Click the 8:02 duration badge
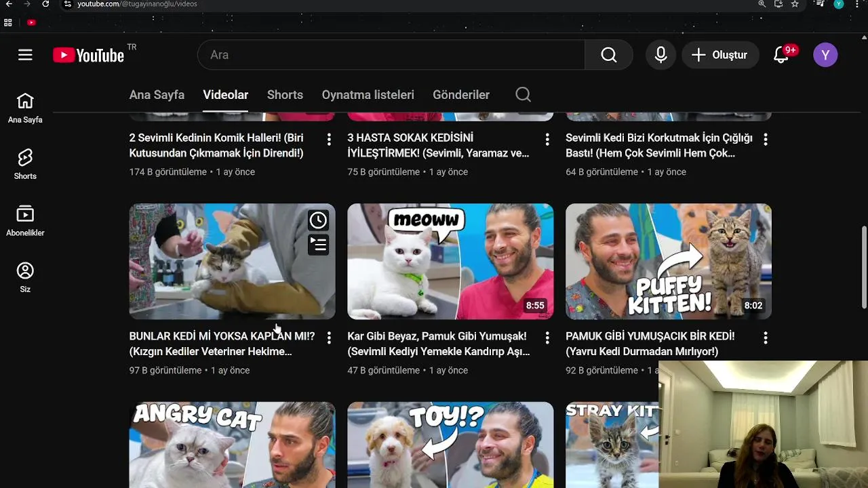This screenshot has width=868, height=488. [x=753, y=306]
